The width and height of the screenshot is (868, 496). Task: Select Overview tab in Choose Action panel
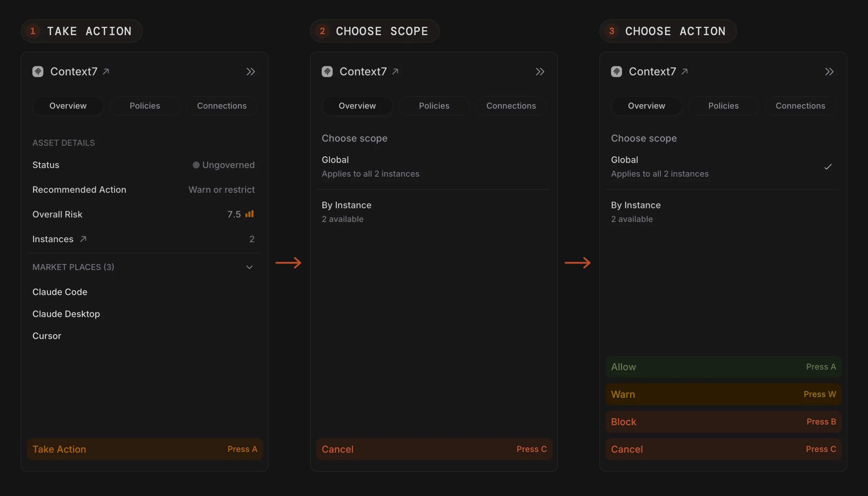coord(647,106)
